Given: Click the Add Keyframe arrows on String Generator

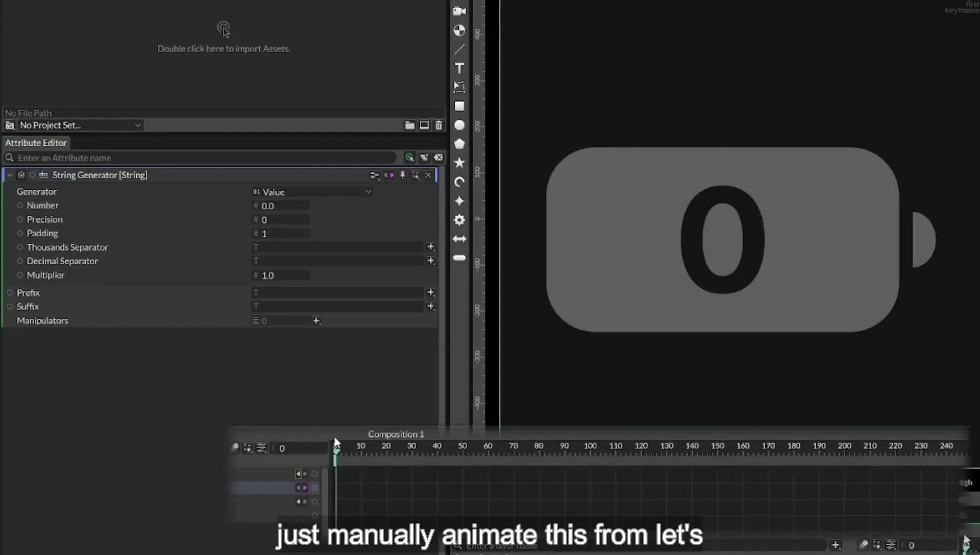Looking at the screenshot, I should pos(389,175).
